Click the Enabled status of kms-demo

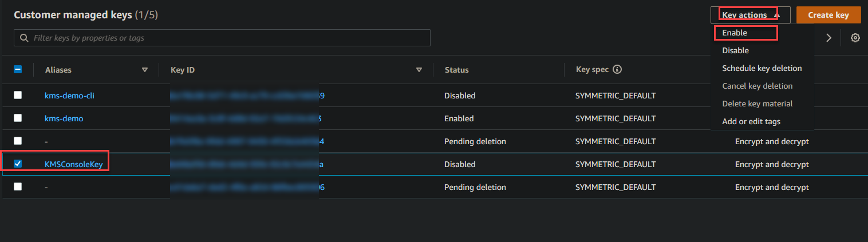pyautogui.click(x=459, y=118)
